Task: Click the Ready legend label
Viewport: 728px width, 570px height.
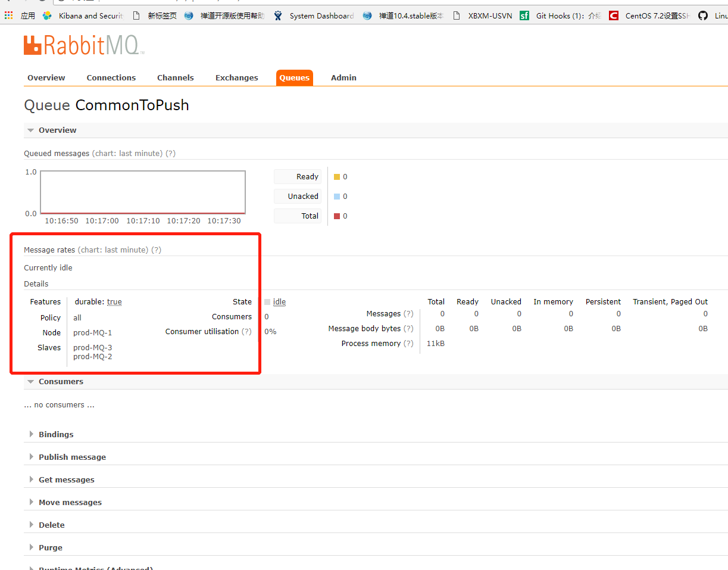Action: click(x=298, y=176)
